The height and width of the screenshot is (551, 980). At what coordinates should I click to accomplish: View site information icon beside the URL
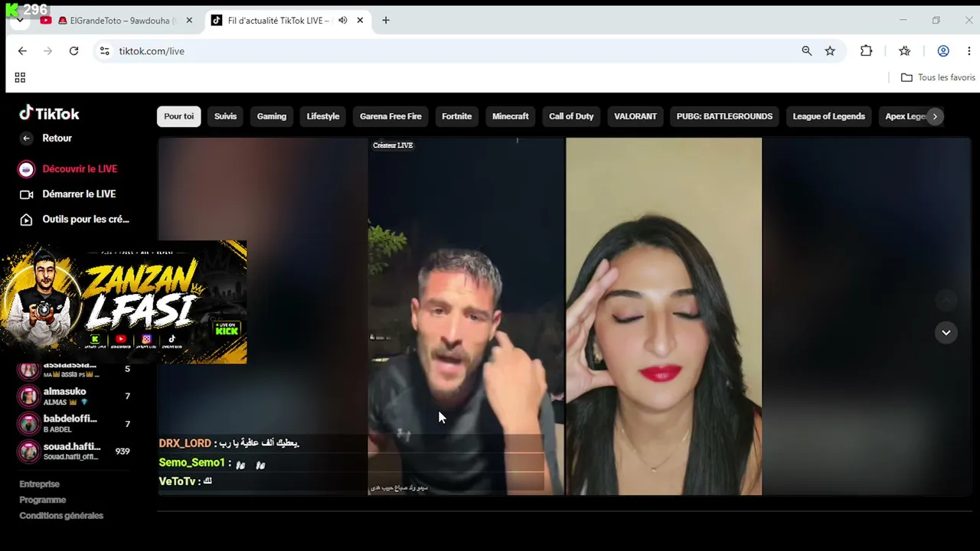(x=105, y=51)
